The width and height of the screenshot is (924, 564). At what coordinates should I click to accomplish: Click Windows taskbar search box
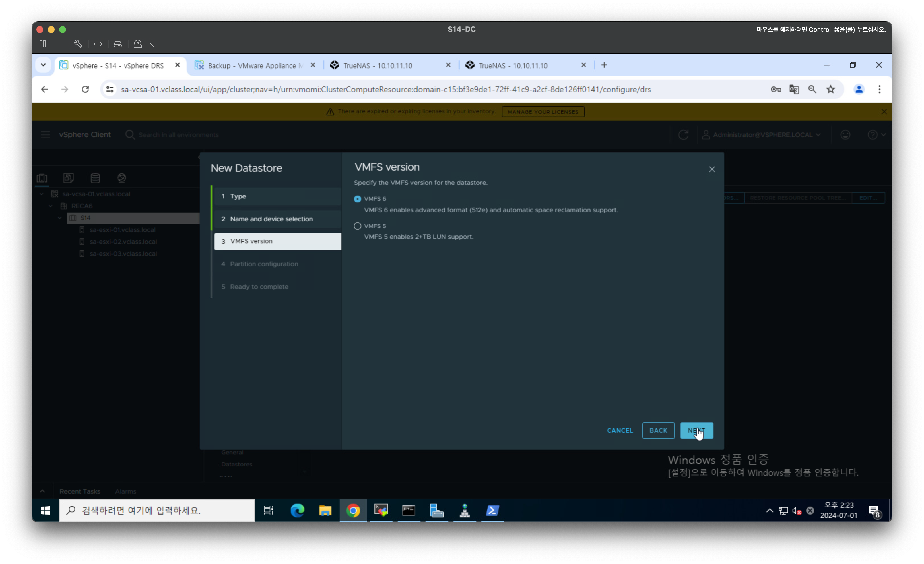157,510
